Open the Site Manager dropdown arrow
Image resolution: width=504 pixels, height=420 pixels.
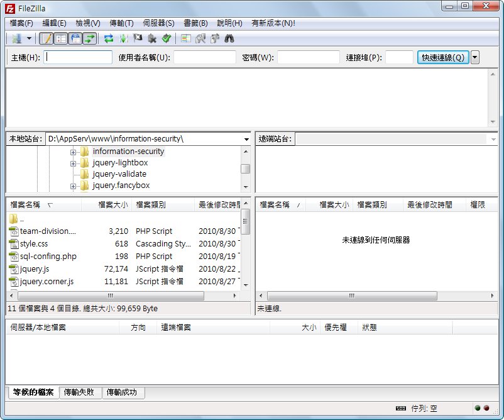tap(30, 38)
